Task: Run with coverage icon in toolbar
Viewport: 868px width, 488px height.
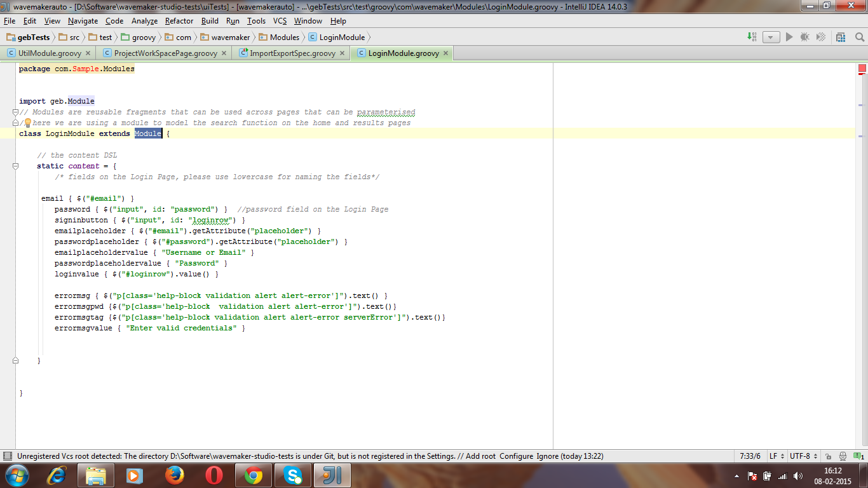Action: tap(821, 37)
